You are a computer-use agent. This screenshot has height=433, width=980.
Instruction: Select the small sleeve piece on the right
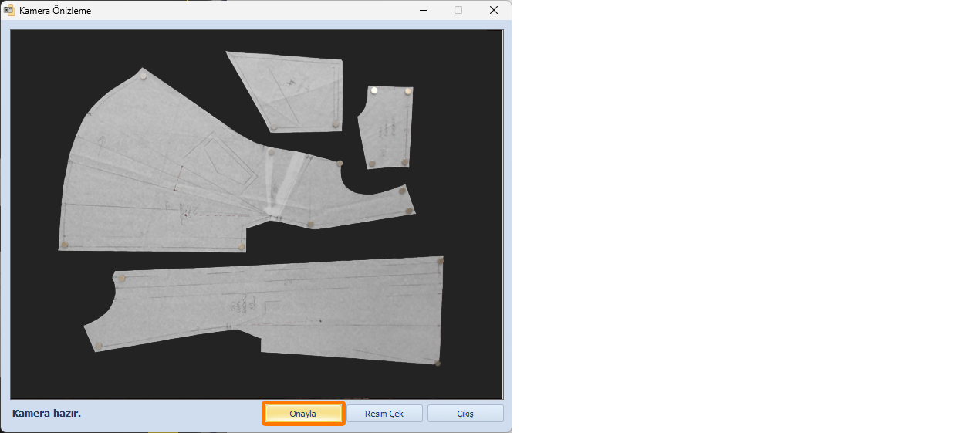(x=387, y=127)
